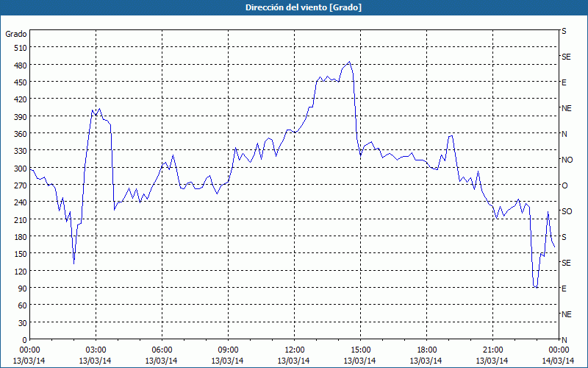588x368 pixels.
Task: Select the 480 value on the degree axis
Action: coord(21,66)
